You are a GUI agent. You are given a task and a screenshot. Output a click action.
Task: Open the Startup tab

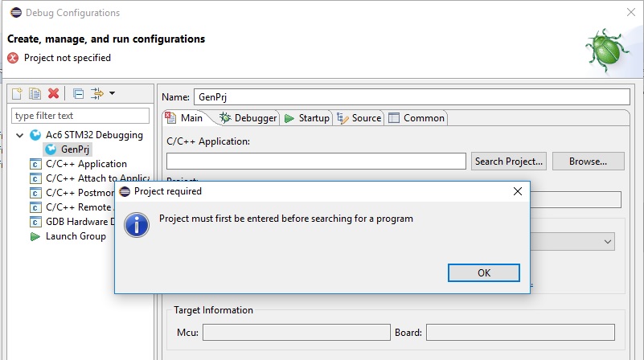(x=306, y=118)
